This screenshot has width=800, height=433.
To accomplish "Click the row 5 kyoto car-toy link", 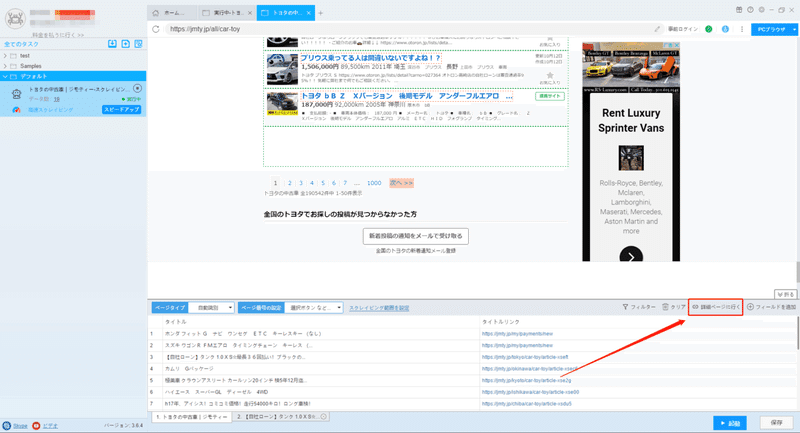I will [x=527, y=380].
